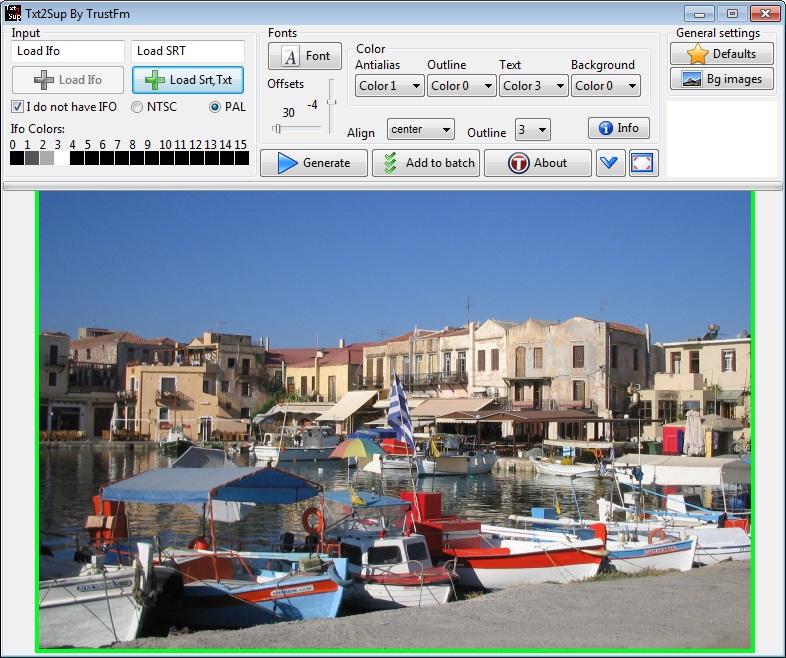Screen dimensions: 786x658
Task: Open the About dialog
Action: tap(538, 163)
